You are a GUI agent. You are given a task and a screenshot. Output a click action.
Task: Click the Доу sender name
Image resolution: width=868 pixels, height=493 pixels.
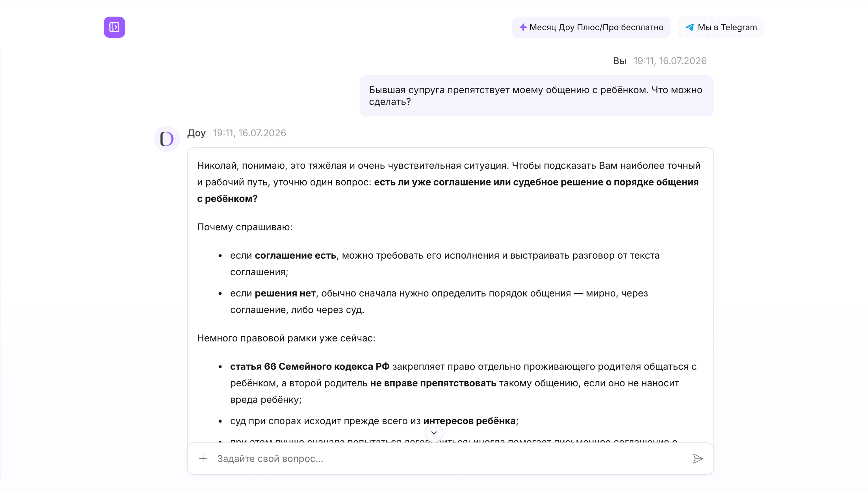pos(196,133)
